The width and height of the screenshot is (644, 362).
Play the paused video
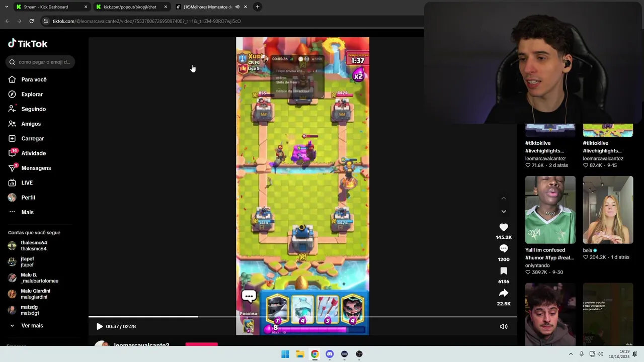(x=99, y=326)
